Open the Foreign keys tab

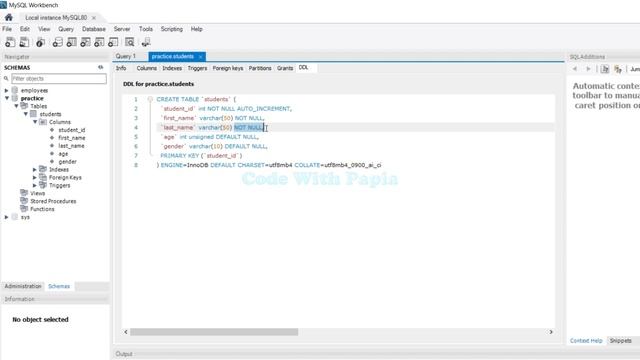pos(228,68)
